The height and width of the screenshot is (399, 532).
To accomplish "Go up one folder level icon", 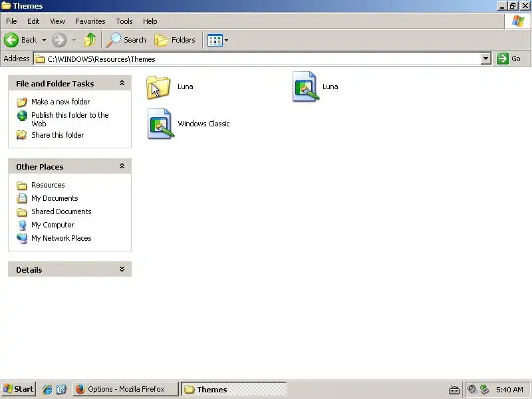I will pyautogui.click(x=90, y=40).
